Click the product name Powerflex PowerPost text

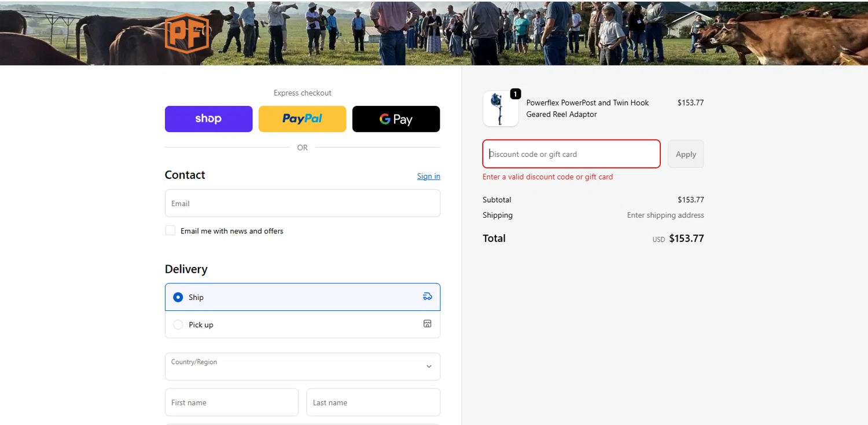(587, 108)
